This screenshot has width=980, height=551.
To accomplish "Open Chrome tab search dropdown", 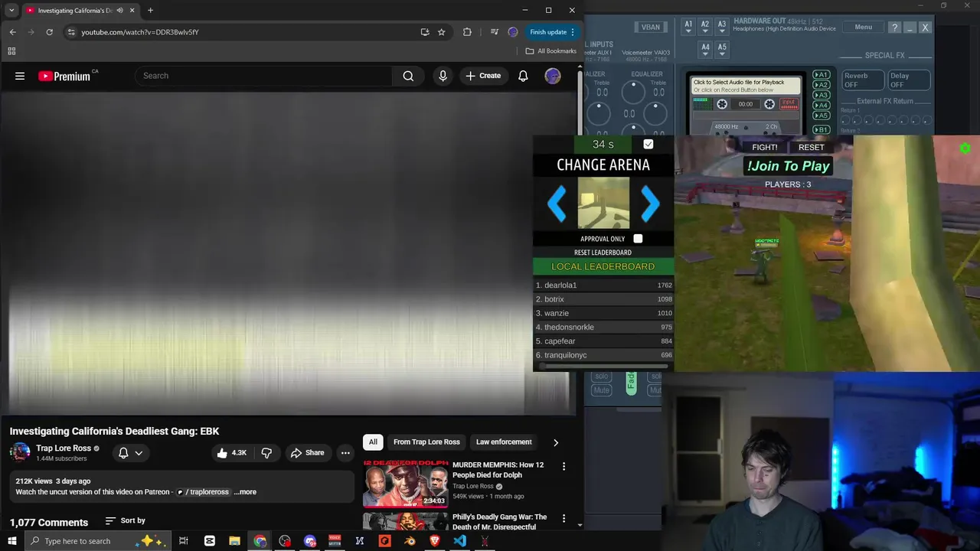I will (11, 11).
